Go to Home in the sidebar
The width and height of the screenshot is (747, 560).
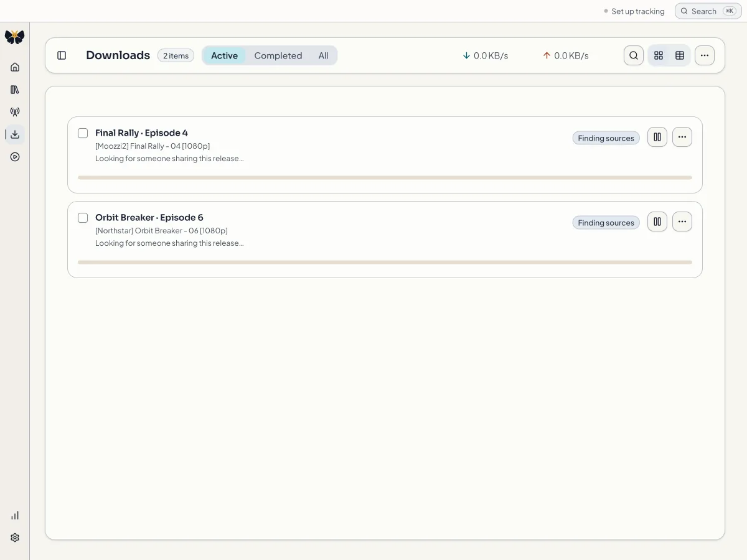15,67
